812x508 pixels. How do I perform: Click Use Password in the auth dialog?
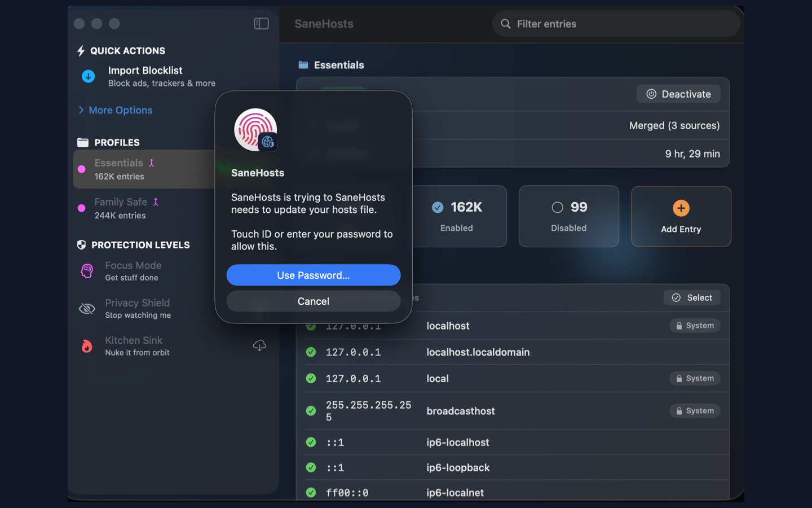point(314,275)
